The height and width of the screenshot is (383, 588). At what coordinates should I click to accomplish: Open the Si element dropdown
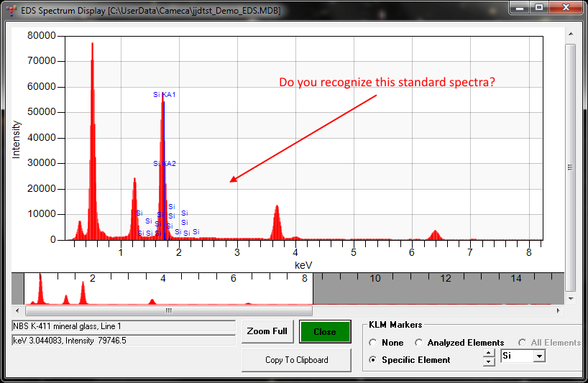(x=537, y=356)
